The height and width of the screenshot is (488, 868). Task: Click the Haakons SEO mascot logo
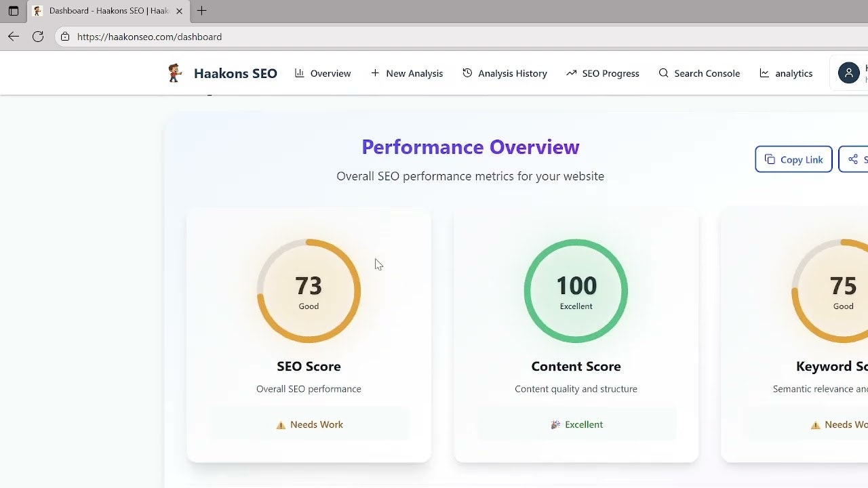(x=175, y=73)
